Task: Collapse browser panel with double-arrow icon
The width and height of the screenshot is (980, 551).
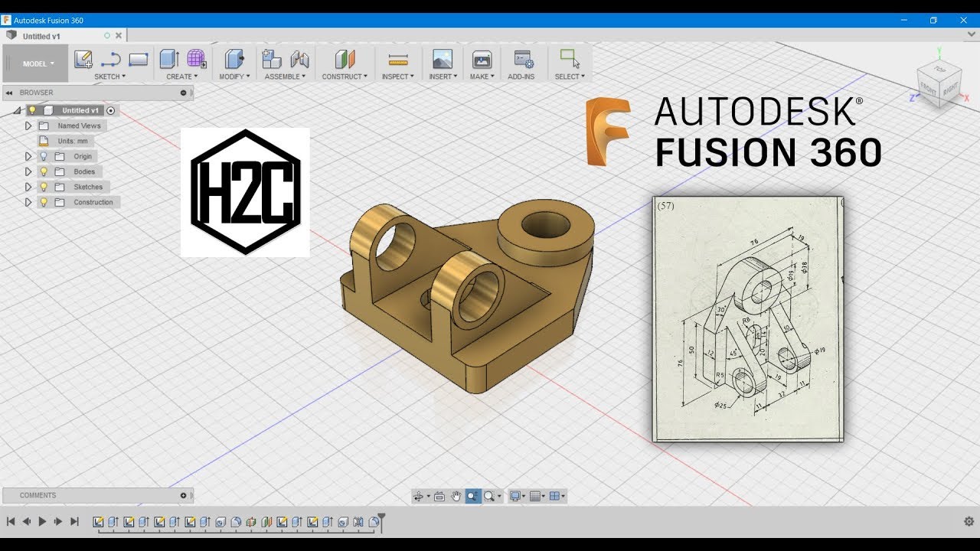Action: point(9,93)
